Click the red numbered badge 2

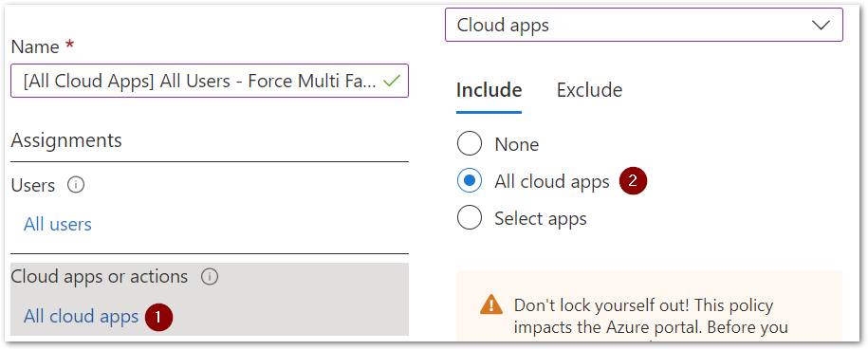pos(633,182)
